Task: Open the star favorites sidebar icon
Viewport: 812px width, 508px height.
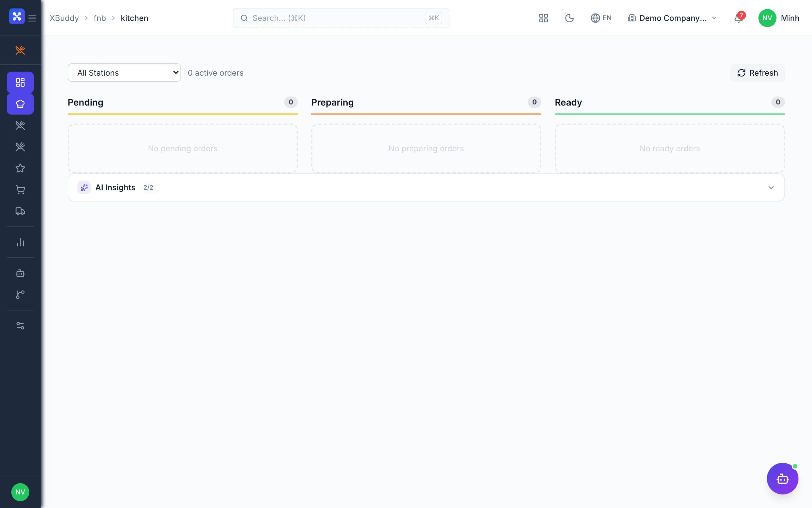Action: pyautogui.click(x=20, y=168)
